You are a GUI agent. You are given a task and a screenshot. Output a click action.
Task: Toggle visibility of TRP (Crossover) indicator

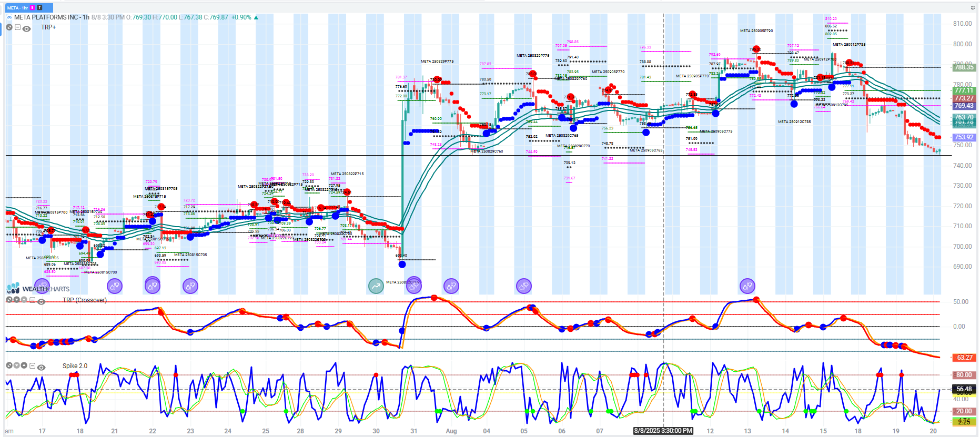[x=41, y=301]
